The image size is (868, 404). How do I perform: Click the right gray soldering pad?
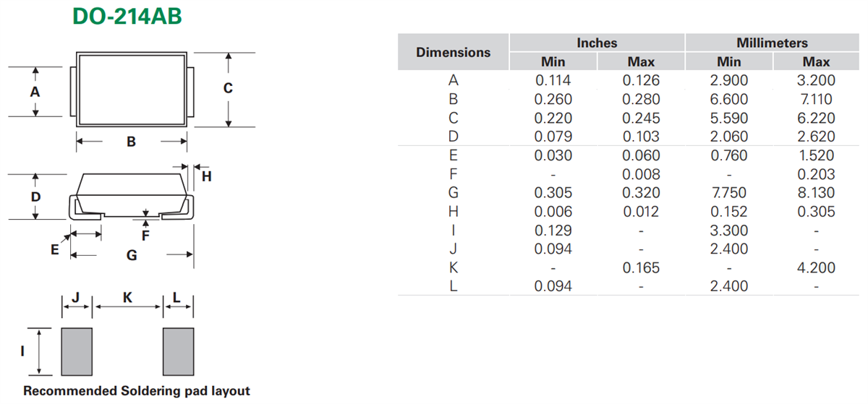pyautogui.click(x=178, y=351)
